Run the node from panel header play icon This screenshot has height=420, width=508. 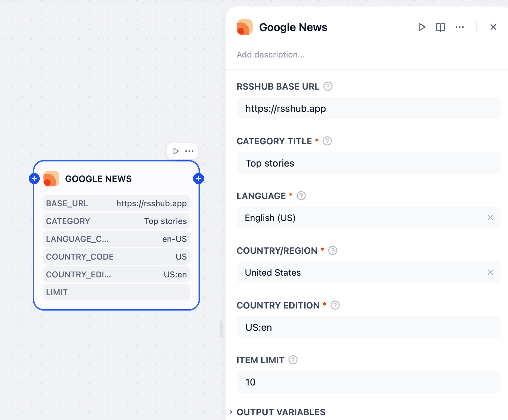pyautogui.click(x=422, y=27)
